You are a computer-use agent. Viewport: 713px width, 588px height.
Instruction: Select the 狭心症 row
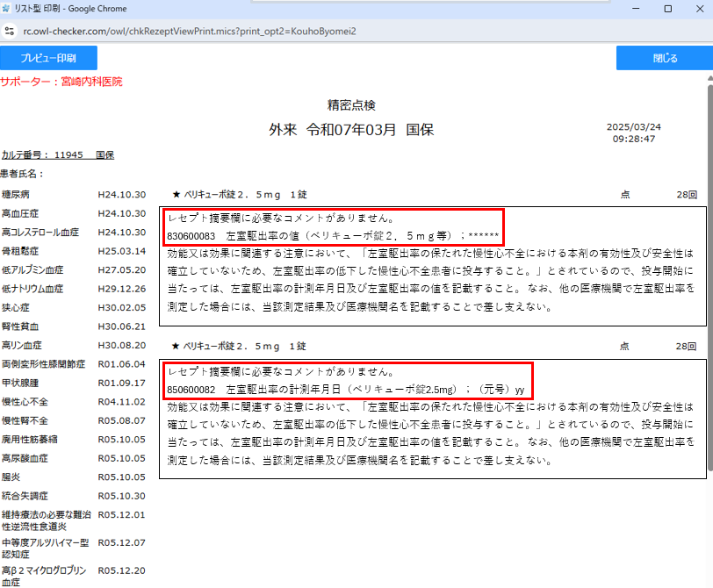pos(74,308)
